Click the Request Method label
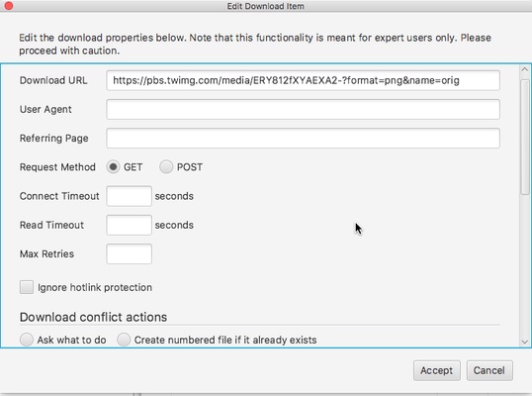Image resolution: width=532 pixels, height=396 pixels. 57,167
